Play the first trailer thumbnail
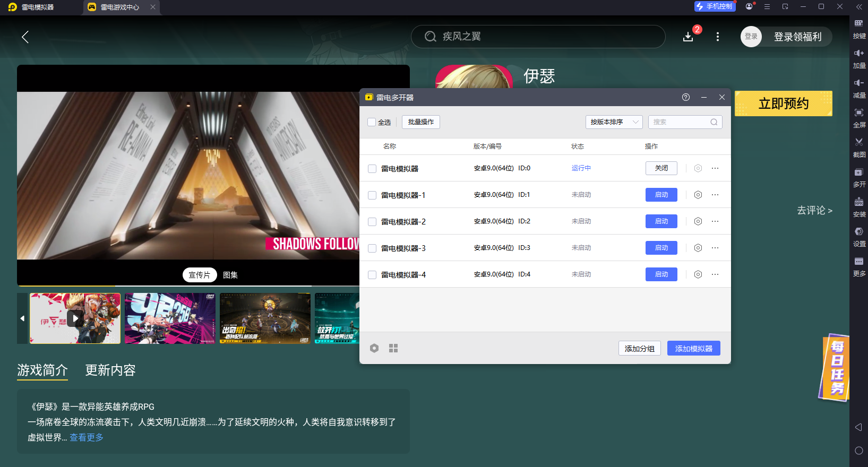868x467 pixels. pos(75,318)
